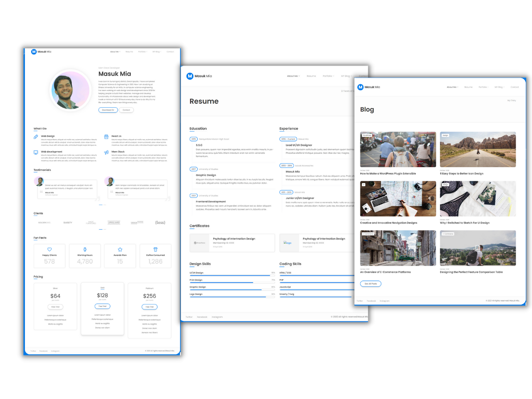Screen dimensions: 532x399
Task: Click the Contact button below the bio
Action: pos(126,110)
